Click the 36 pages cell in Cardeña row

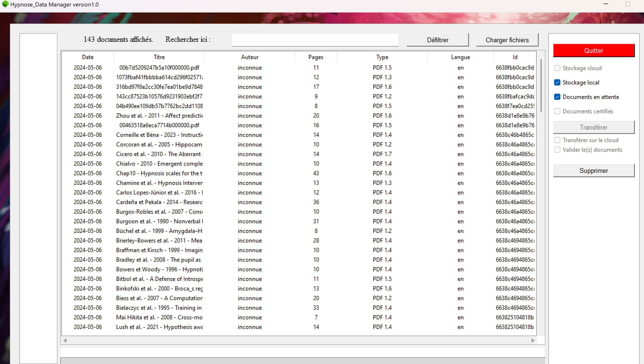click(316, 202)
